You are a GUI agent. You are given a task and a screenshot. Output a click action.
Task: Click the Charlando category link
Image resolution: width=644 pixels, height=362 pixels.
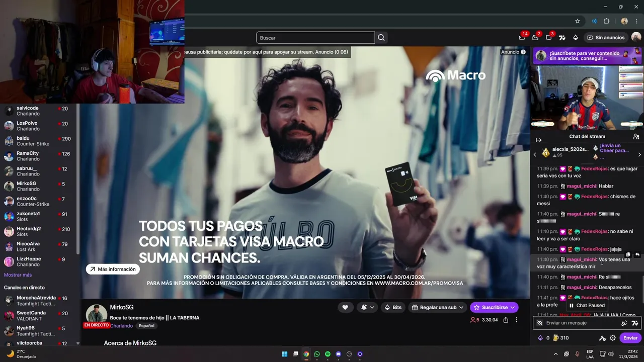(121, 326)
